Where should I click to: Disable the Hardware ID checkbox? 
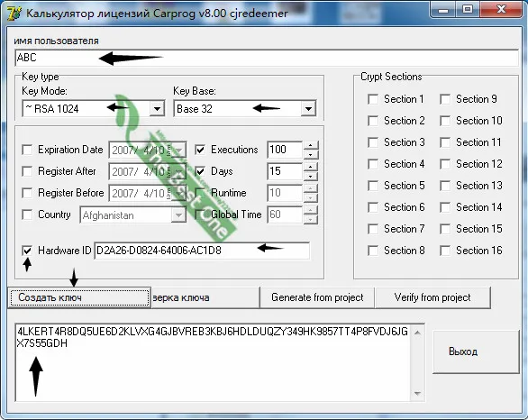tap(27, 251)
